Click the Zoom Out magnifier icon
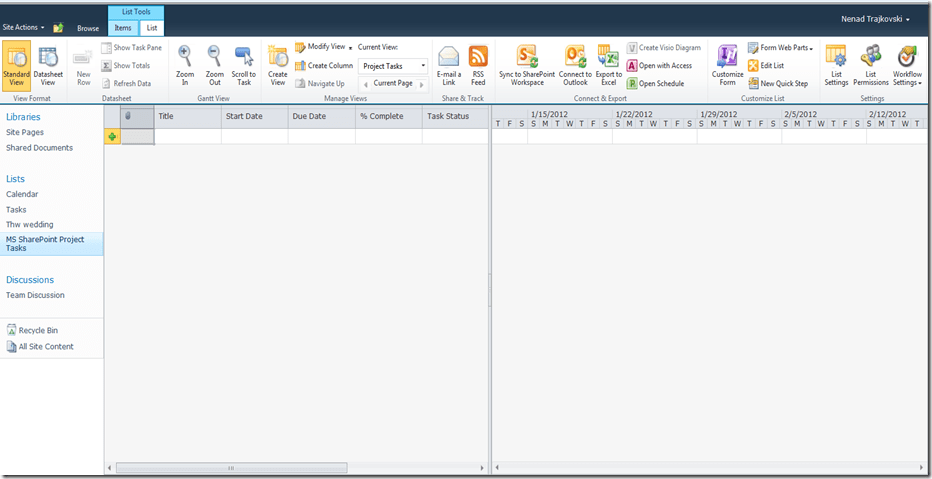 (214, 57)
